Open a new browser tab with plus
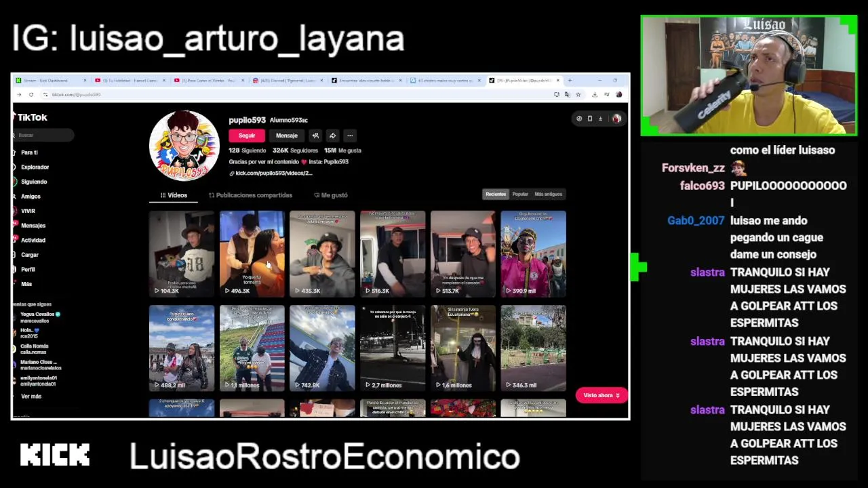 570,81
